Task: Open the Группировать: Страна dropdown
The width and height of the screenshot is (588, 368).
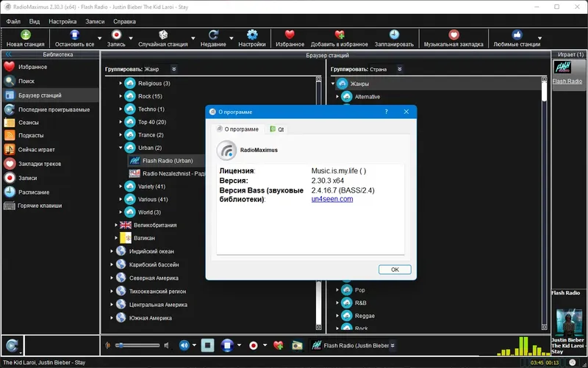Action: click(x=399, y=69)
